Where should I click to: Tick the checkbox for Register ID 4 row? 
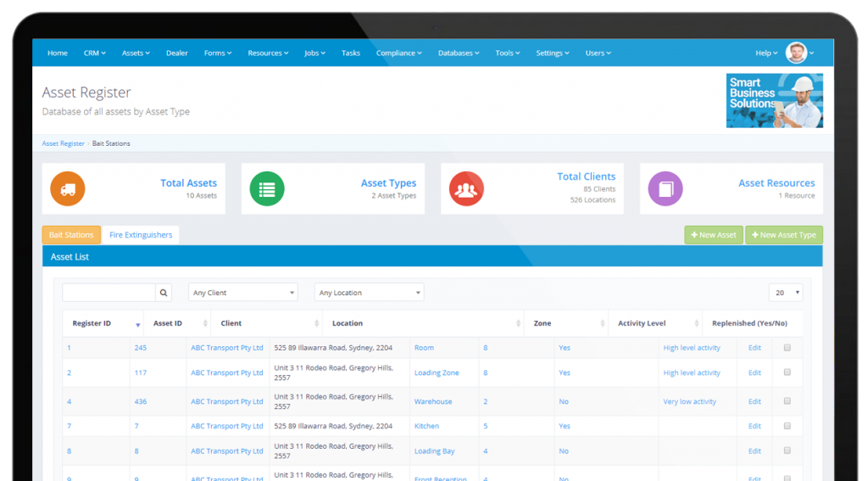pyautogui.click(x=787, y=401)
